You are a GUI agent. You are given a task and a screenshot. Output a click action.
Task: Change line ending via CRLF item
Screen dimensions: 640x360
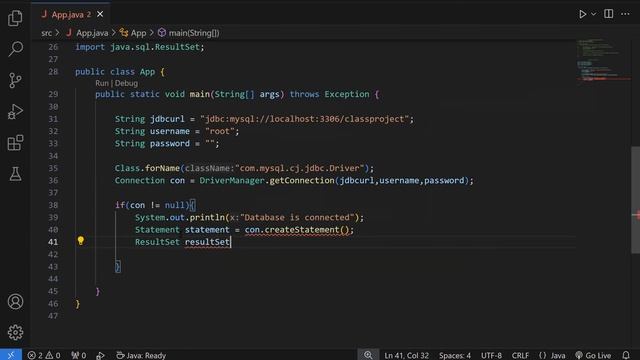tap(520, 355)
